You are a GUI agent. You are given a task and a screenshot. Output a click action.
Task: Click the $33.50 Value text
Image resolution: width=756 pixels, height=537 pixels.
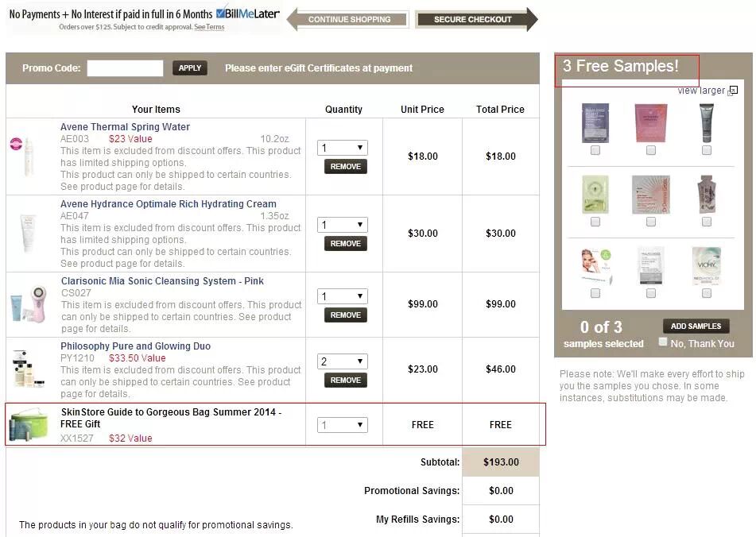[x=137, y=357]
